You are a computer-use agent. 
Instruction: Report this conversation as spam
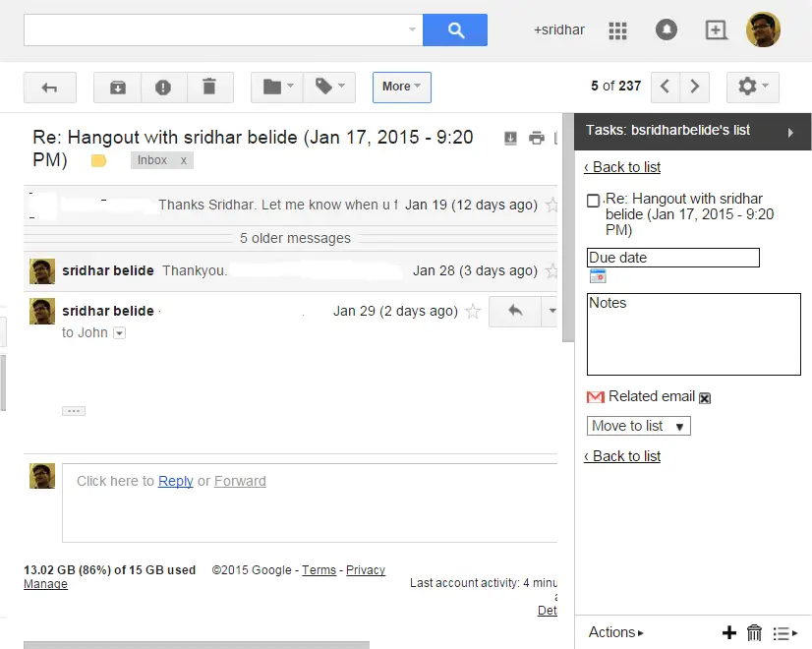click(x=163, y=88)
